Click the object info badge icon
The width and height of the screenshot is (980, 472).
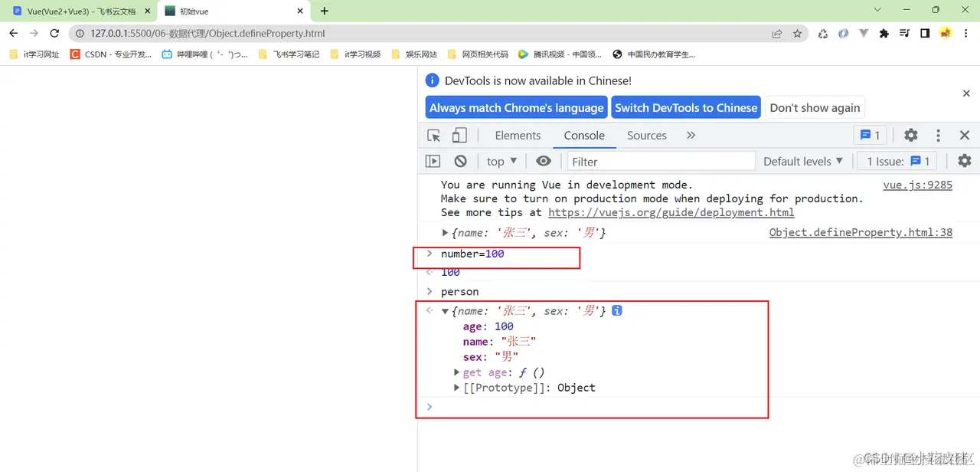click(x=617, y=311)
